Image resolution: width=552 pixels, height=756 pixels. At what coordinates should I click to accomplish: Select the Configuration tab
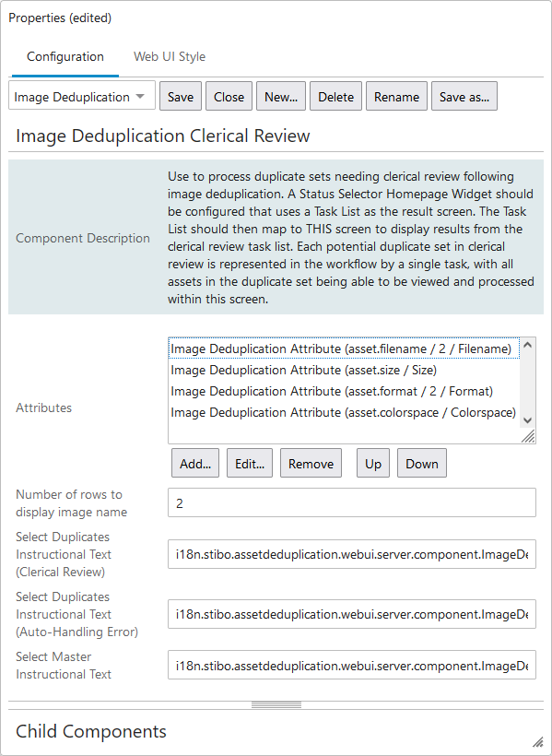click(65, 57)
